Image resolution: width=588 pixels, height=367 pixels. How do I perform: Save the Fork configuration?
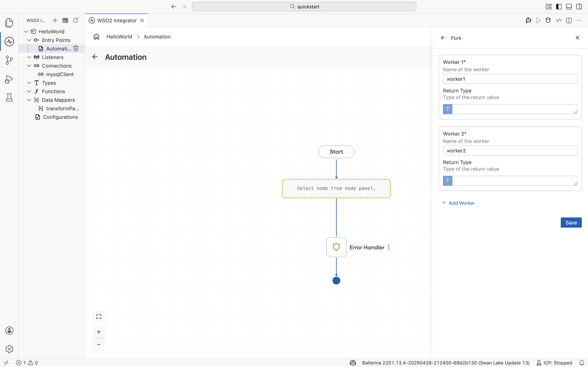pyautogui.click(x=571, y=223)
